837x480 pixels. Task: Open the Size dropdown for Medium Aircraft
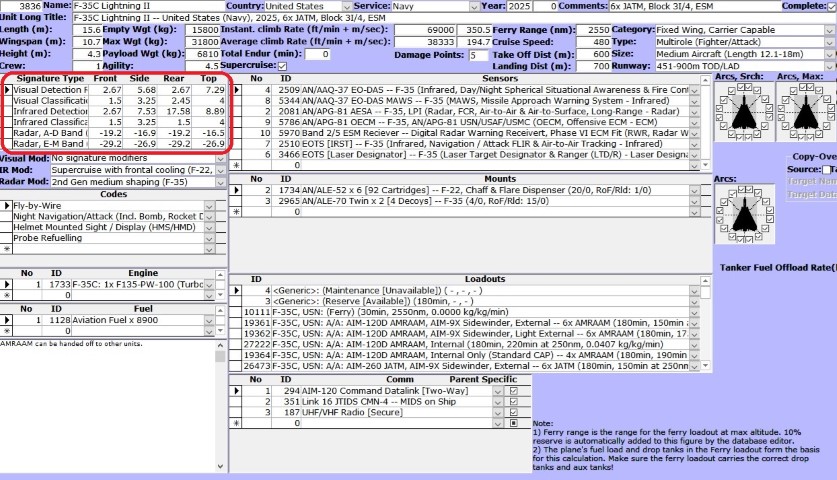point(830,54)
